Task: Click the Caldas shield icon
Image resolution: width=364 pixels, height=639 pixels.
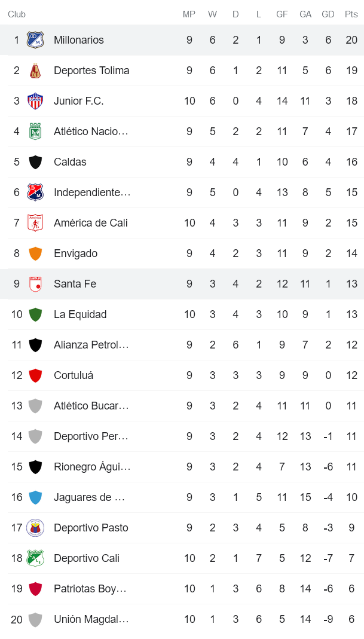Action: point(35,162)
